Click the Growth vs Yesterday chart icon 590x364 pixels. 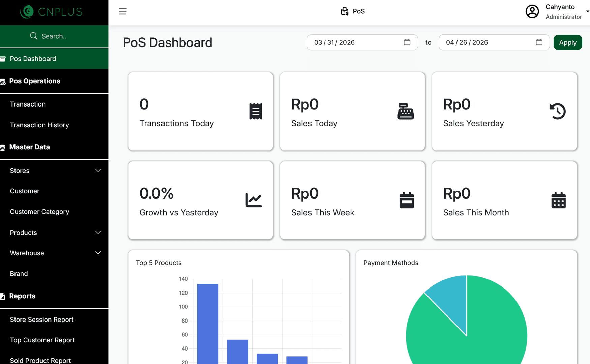[x=254, y=200]
